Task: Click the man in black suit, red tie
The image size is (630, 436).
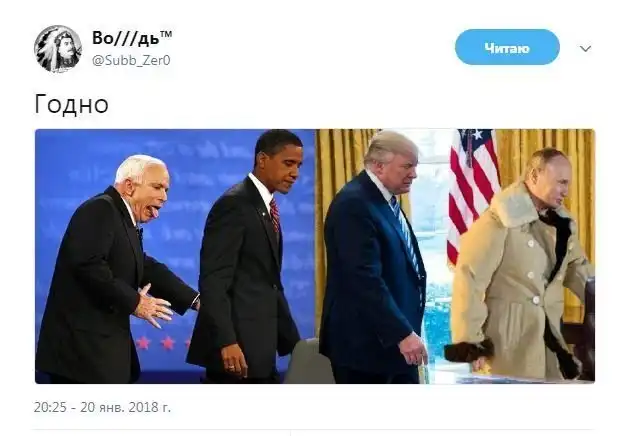Action: click(x=245, y=257)
